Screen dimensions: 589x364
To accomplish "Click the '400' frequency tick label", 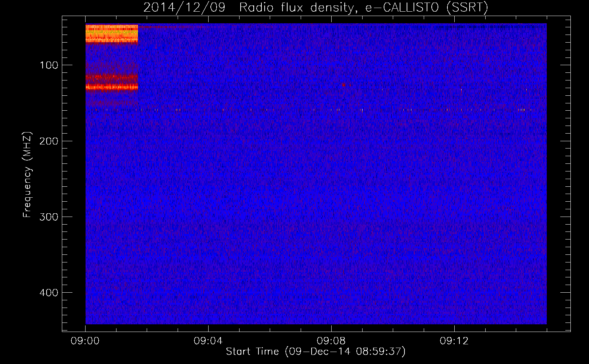I will point(49,293).
